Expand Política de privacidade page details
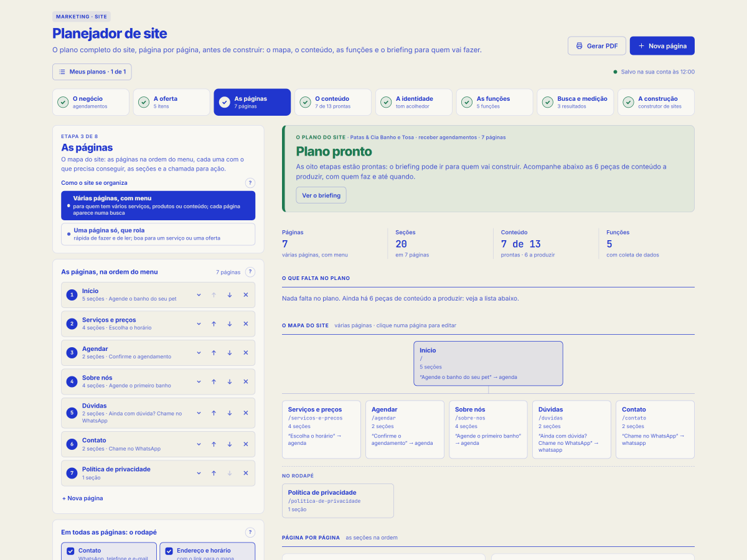 point(199,473)
